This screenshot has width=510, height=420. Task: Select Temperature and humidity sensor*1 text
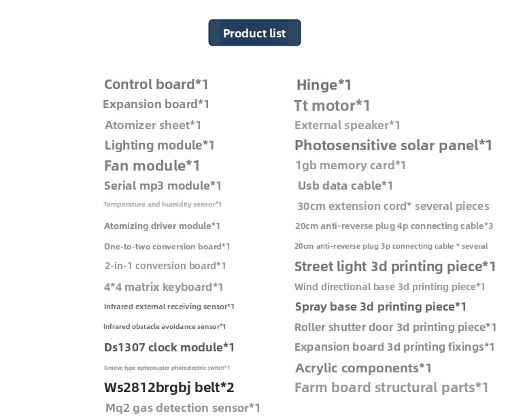click(163, 205)
